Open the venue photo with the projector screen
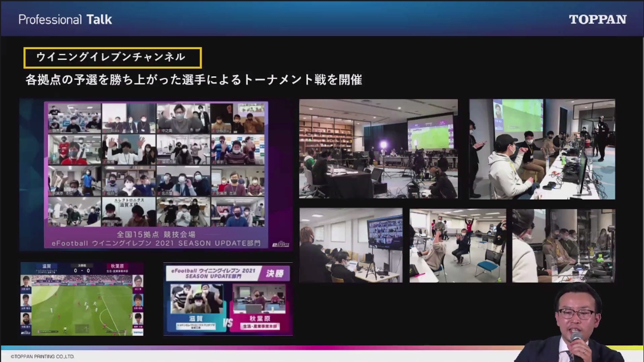The image size is (644, 362). pyautogui.click(x=379, y=149)
